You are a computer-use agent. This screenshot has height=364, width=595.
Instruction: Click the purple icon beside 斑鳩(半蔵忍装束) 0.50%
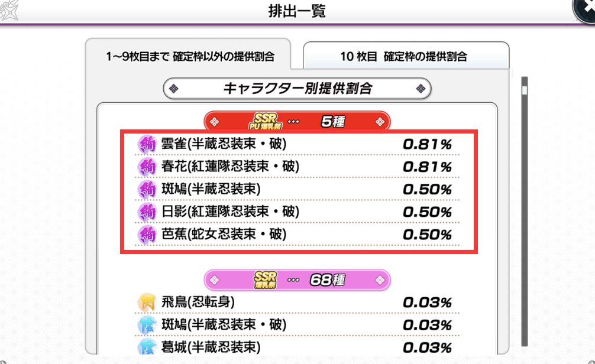point(147,190)
